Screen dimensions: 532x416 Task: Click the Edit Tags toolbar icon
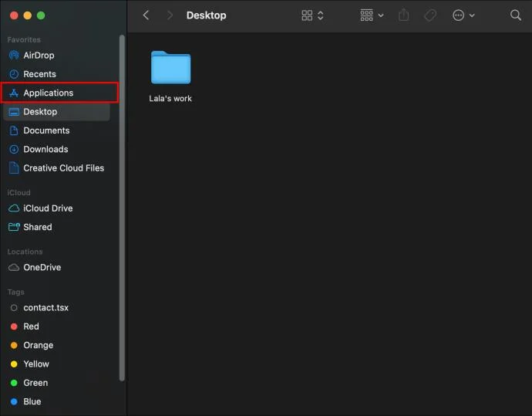430,15
